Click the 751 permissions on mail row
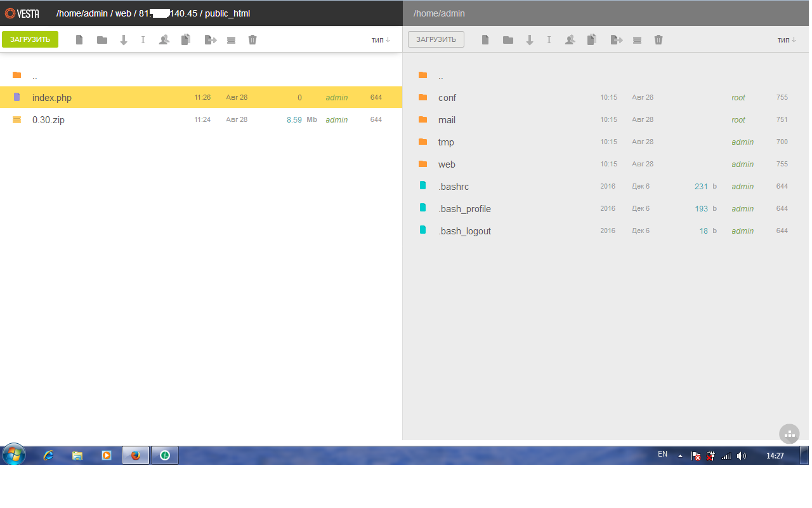The height and width of the screenshot is (508, 812). [x=782, y=119]
